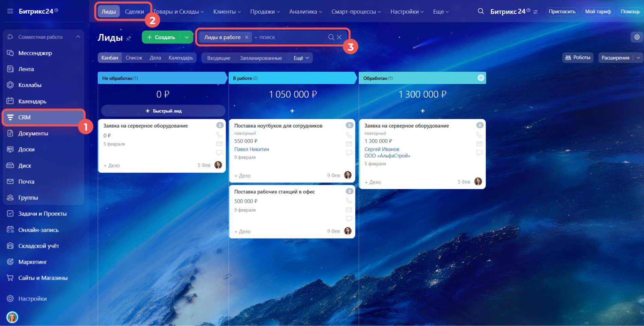Open the Павел Никитин contact link

point(251,149)
